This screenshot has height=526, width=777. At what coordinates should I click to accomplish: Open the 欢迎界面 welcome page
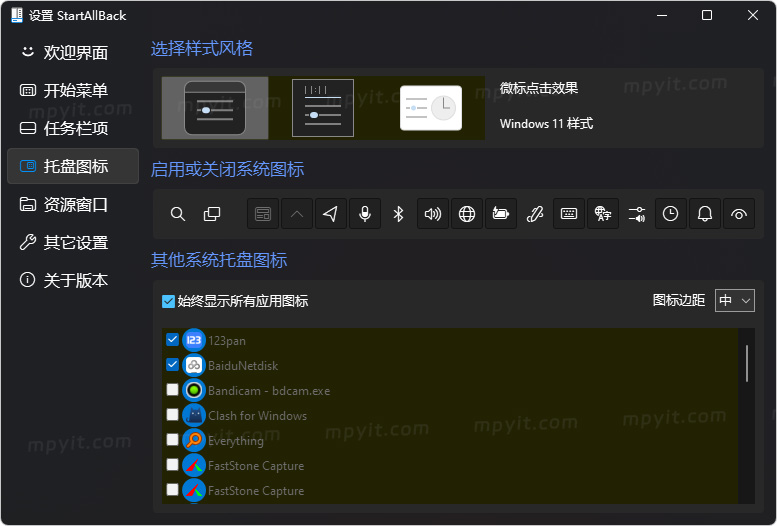coord(73,52)
